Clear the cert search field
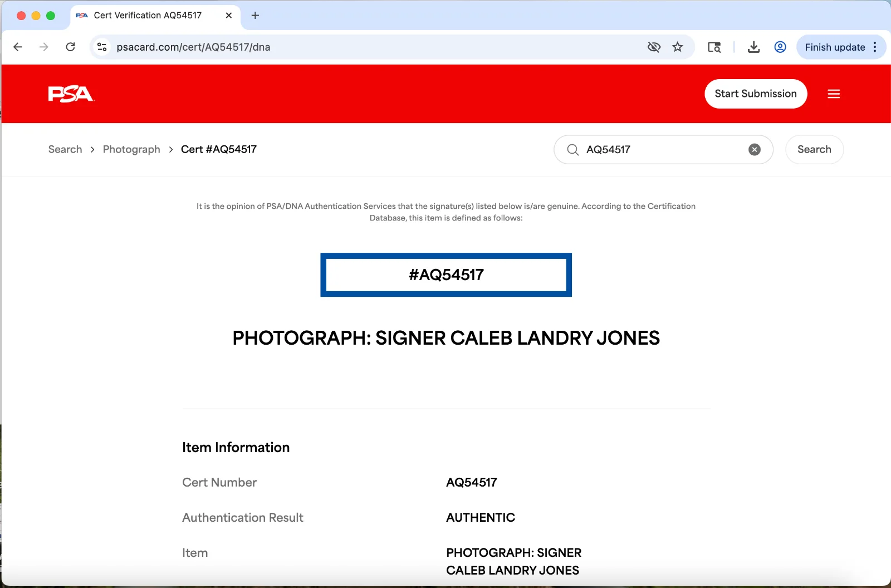Viewport: 891px width, 588px height. pos(755,150)
